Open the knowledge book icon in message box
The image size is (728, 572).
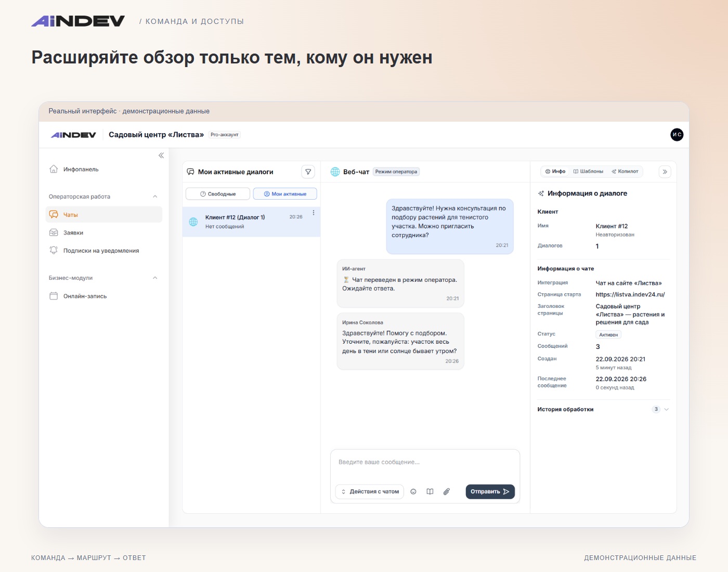[430, 491]
